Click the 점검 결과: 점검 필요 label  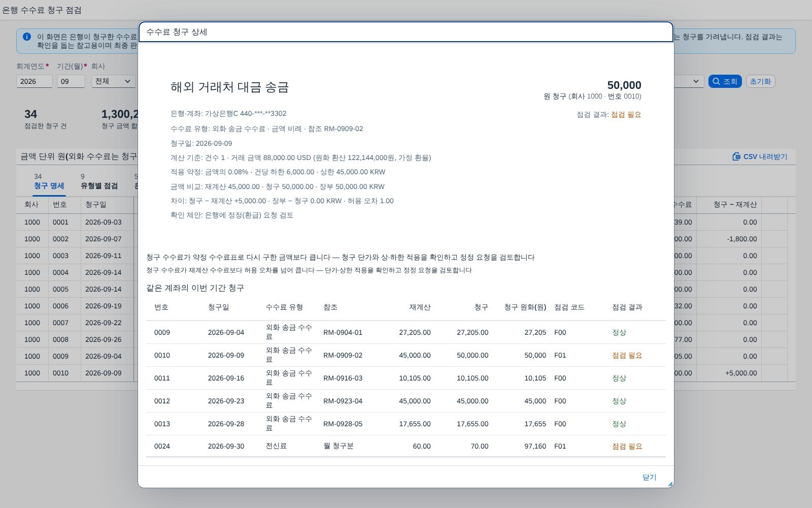pyautogui.click(x=608, y=115)
